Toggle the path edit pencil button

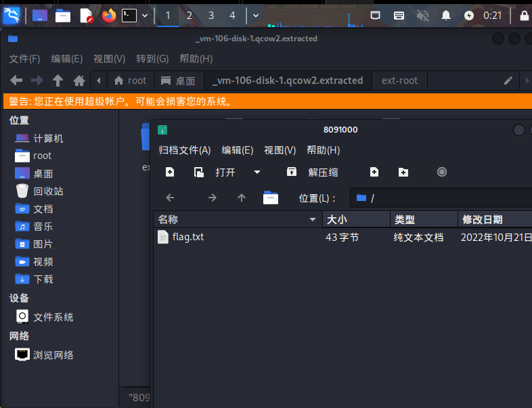[508, 81]
